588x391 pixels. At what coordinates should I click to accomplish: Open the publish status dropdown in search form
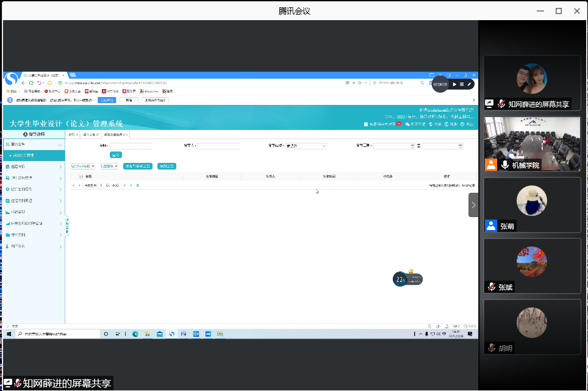tap(306, 146)
